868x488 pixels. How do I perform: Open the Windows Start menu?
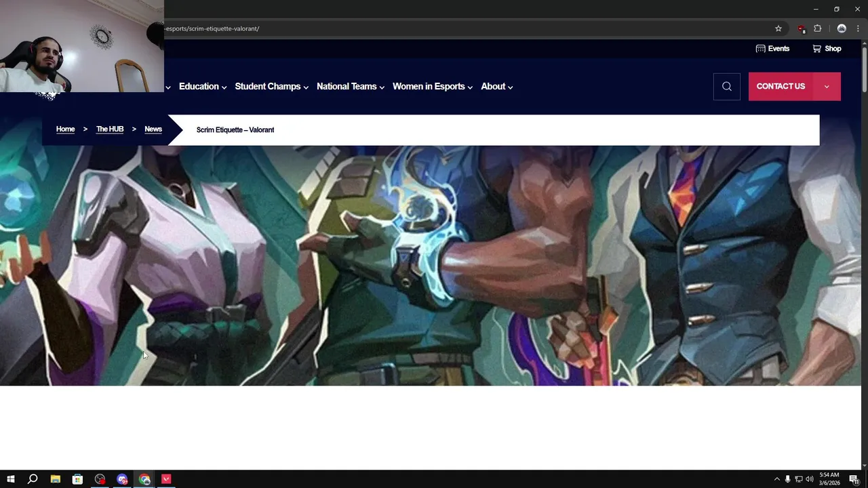click(10, 479)
